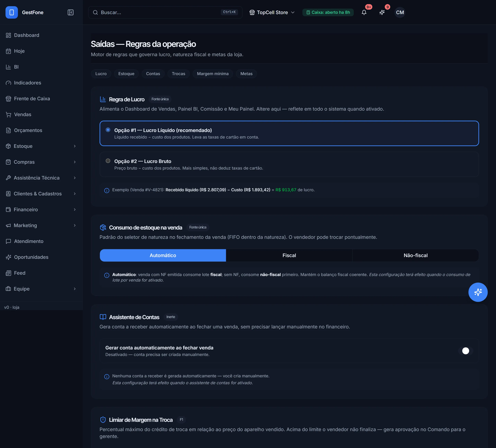
Task: Open the CM user avatar menu
Action: pyautogui.click(x=400, y=12)
